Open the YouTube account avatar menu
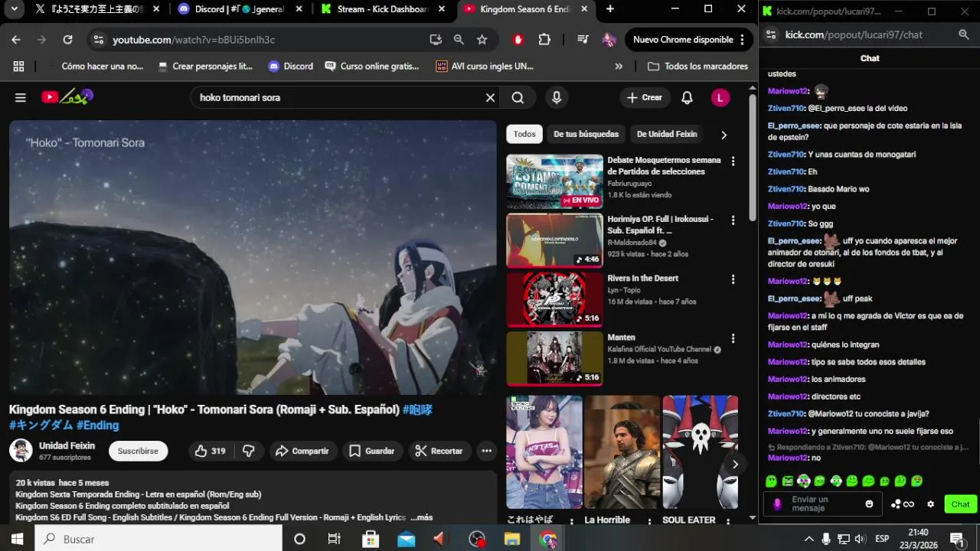The image size is (980, 551). pyautogui.click(x=720, y=97)
